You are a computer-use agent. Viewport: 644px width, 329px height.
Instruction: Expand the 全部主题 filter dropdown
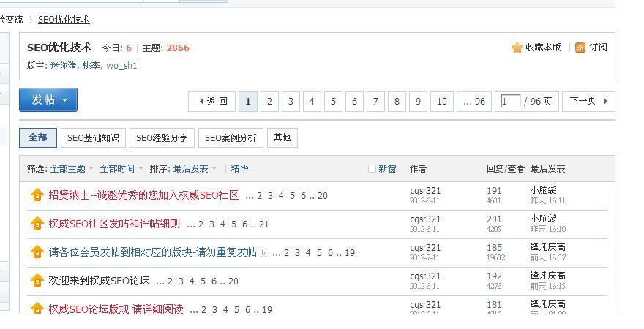pos(91,168)
